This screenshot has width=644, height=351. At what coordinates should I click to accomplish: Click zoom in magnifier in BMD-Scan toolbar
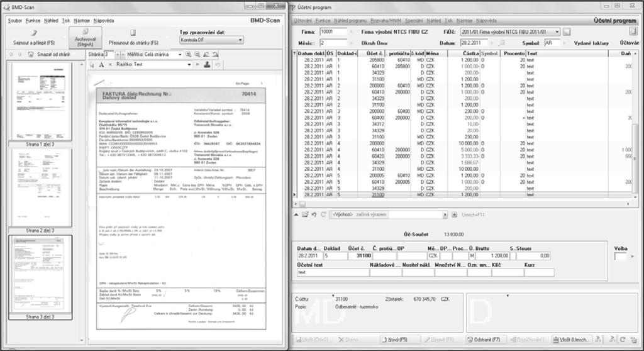pos(188,54)
